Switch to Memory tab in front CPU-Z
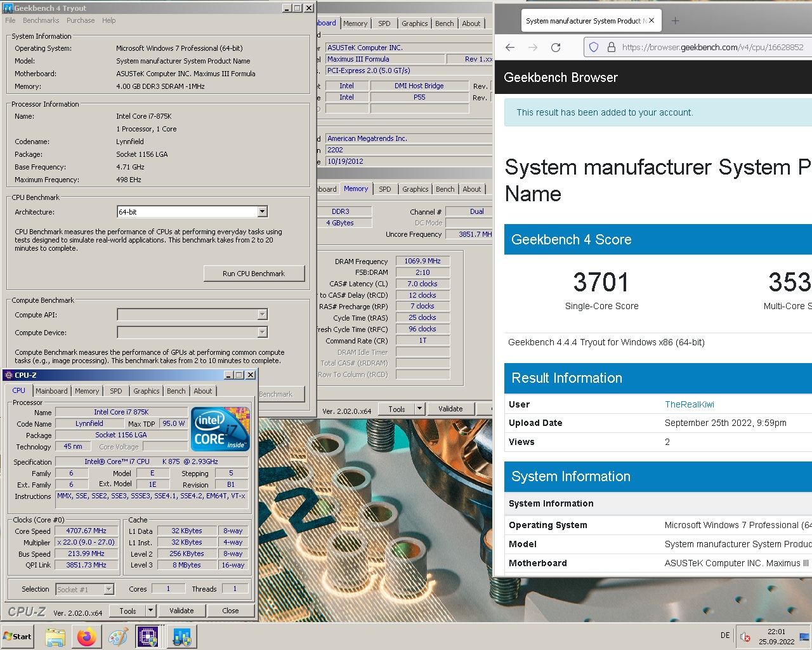Viewport: 812px width, 650px height. (x=87, y=391)
